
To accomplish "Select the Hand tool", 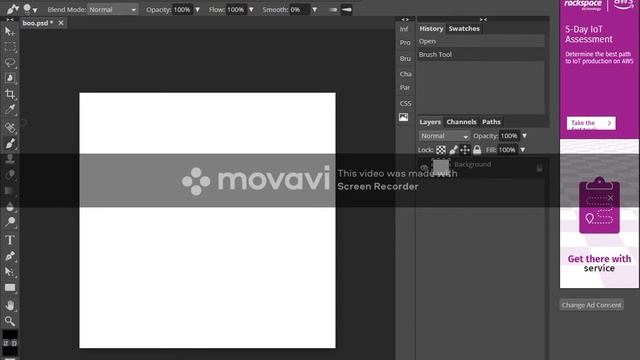I will click(x=10, y=305).
